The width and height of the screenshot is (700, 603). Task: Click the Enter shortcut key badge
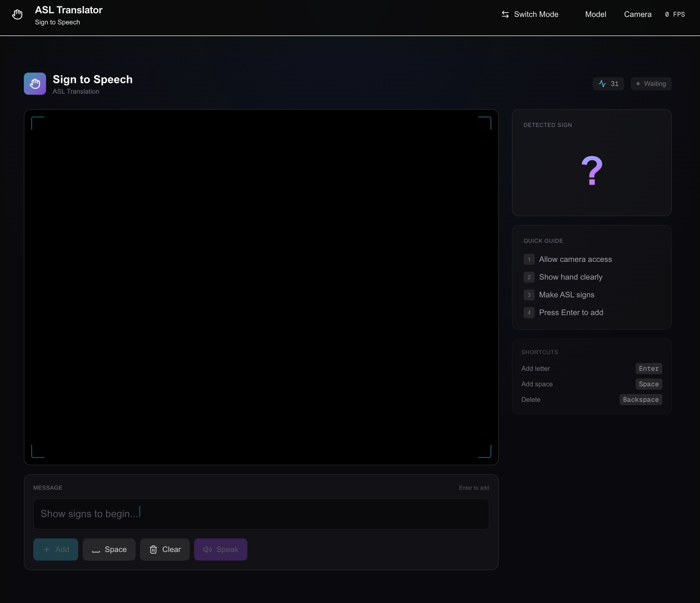(648, 369)
